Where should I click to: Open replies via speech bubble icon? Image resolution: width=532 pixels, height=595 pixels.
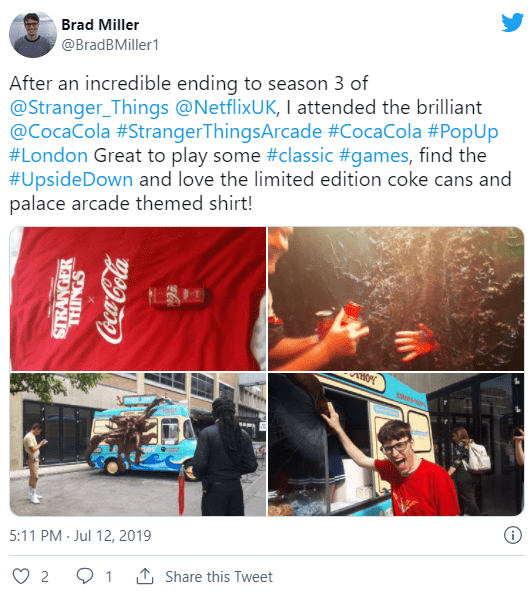click(x=85, y=576)
